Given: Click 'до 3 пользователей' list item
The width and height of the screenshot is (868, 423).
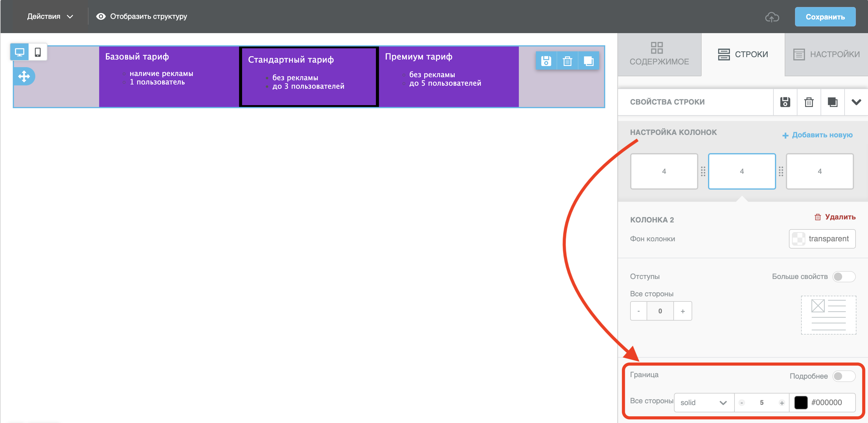Looking at the screenshot, I should point(308,86).
